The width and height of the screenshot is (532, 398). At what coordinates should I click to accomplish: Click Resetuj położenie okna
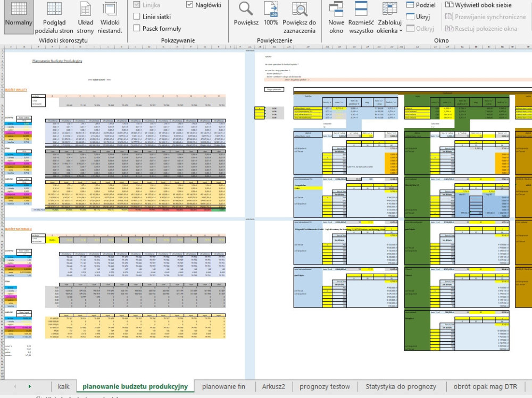tap(481, 29)
